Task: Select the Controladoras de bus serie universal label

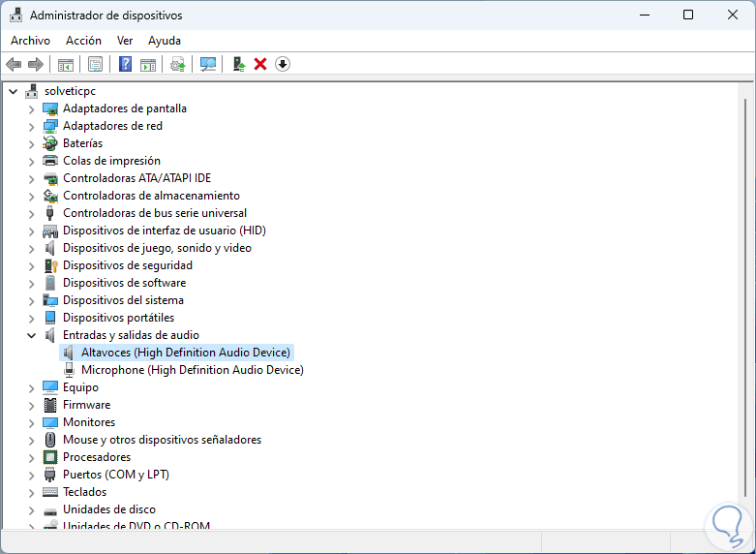Action: pos(155,213)
